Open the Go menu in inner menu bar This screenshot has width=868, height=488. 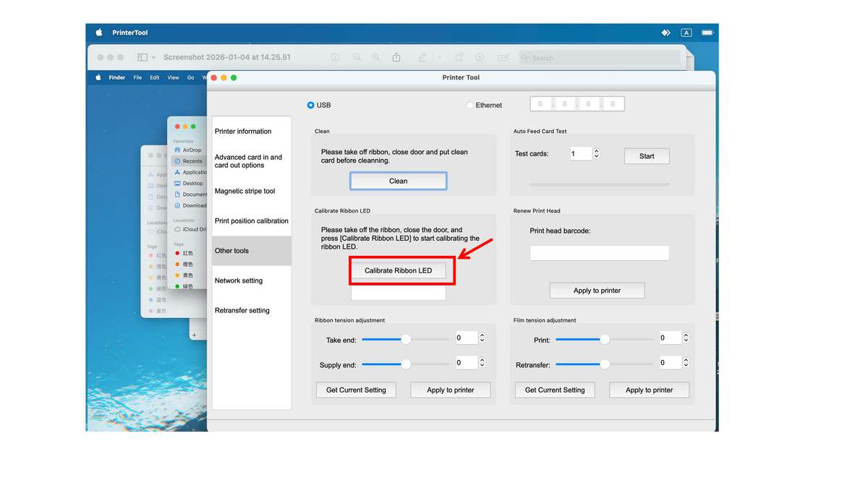[x=191, y=77]
